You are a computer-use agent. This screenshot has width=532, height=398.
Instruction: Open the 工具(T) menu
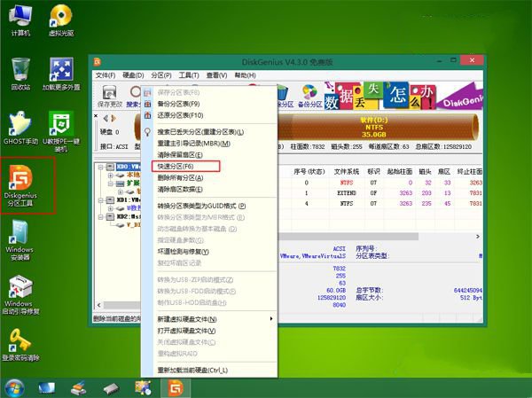[x=189, y=75]
